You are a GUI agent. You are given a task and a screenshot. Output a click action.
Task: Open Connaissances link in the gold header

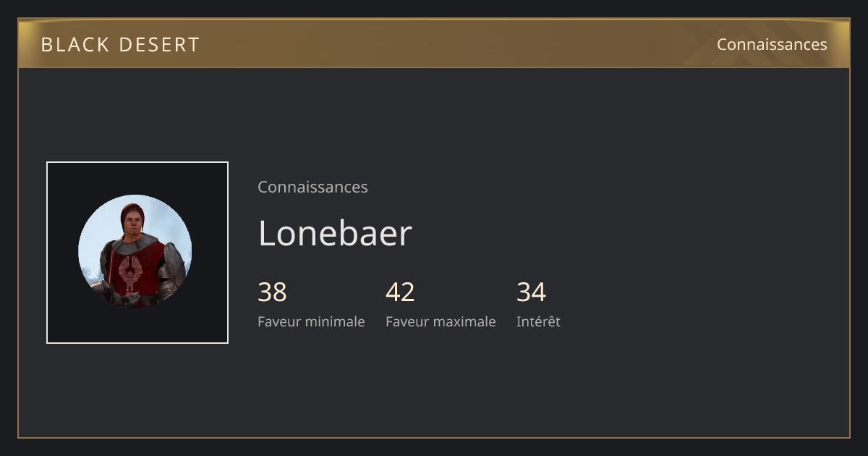coord(772,44)
